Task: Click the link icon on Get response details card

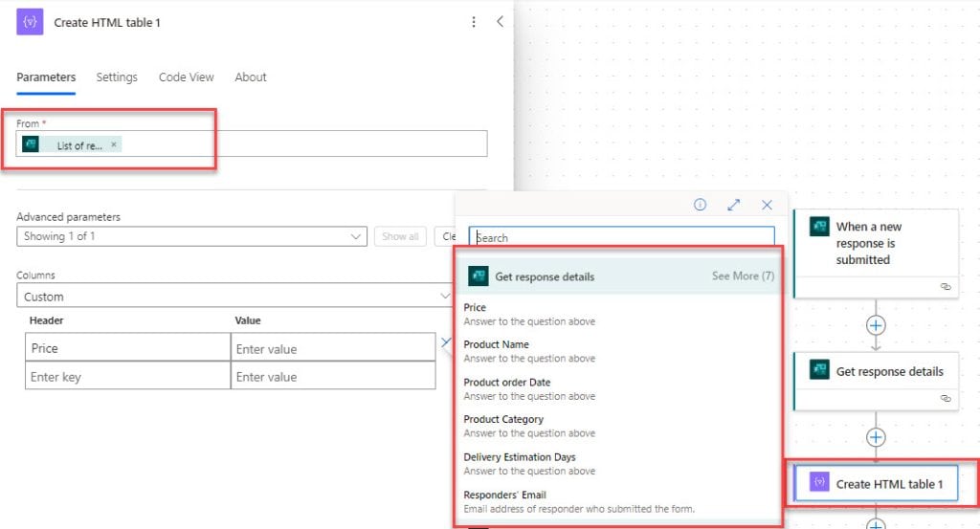Action: [x=946, y=398]
